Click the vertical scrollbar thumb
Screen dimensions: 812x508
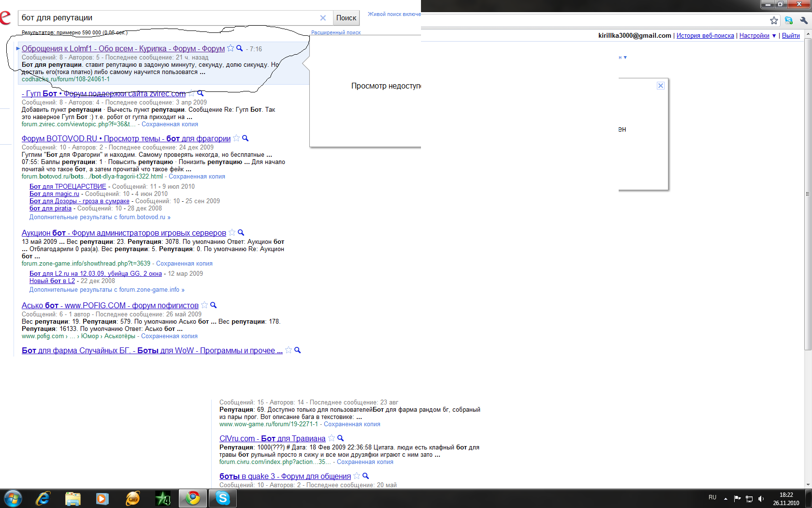[x=808, y=195]
